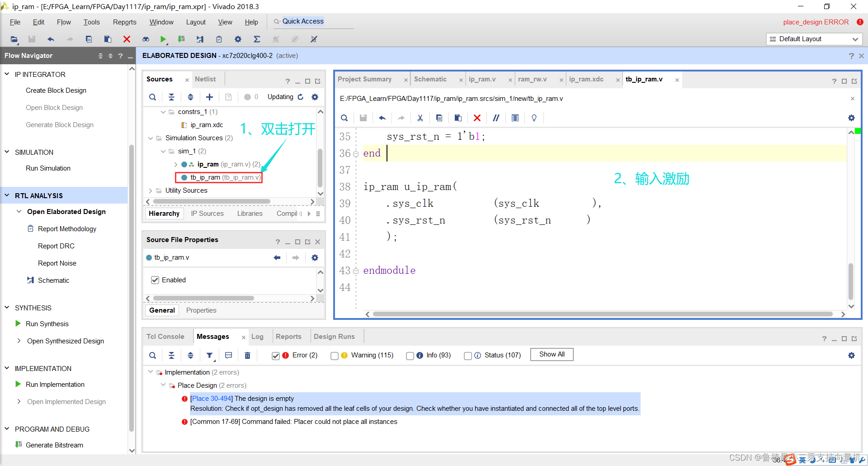The width and height of the screenshot is (868, 466).
Task: Open the Flow menu
Action: point(64,22)
